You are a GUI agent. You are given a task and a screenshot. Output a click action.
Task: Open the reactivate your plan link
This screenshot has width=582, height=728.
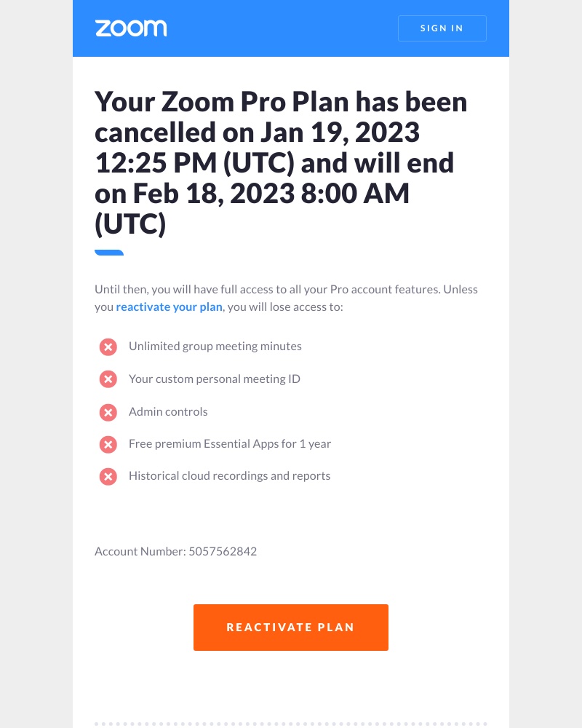coord(169,306)
